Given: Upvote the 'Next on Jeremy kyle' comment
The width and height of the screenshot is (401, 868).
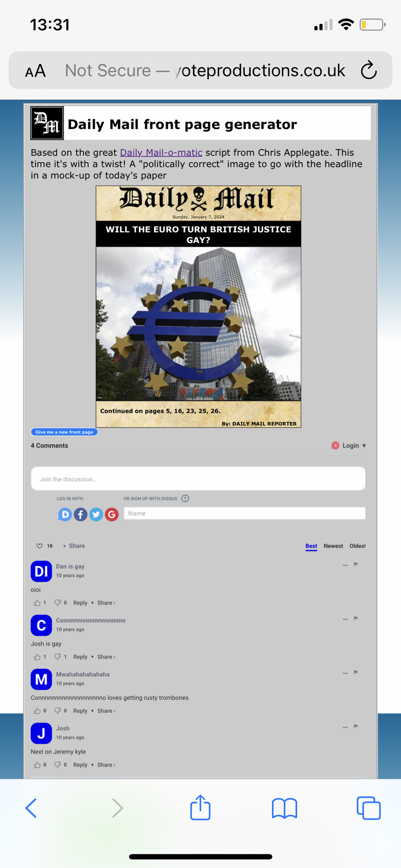Looking at the screenshot, I should pyautogui.click(x=37, y=765).
